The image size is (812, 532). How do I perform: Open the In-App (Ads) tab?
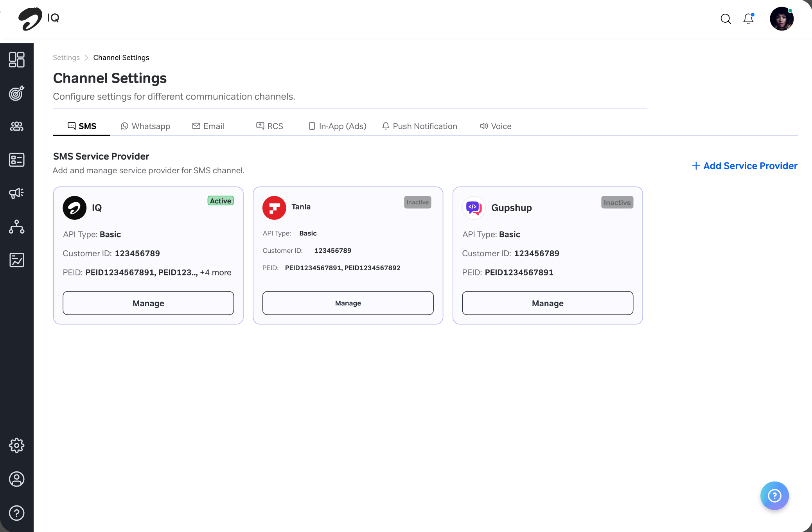pyautogui.click(x=338, y=126)
